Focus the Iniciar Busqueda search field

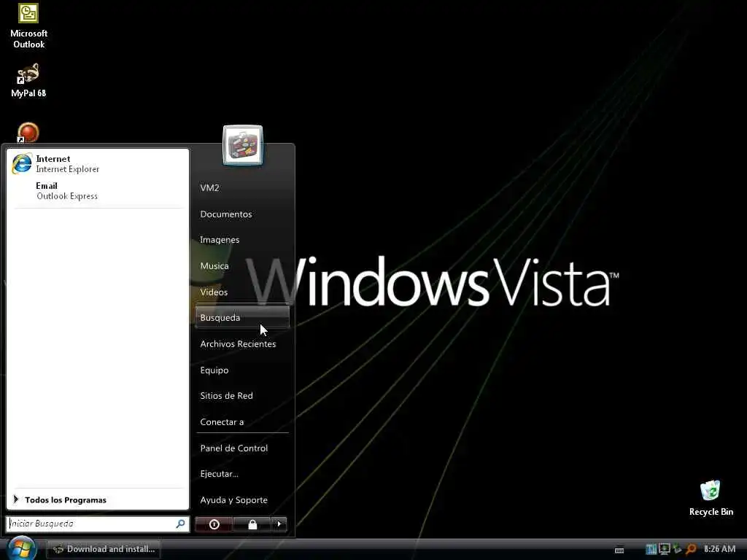[97, 524]
